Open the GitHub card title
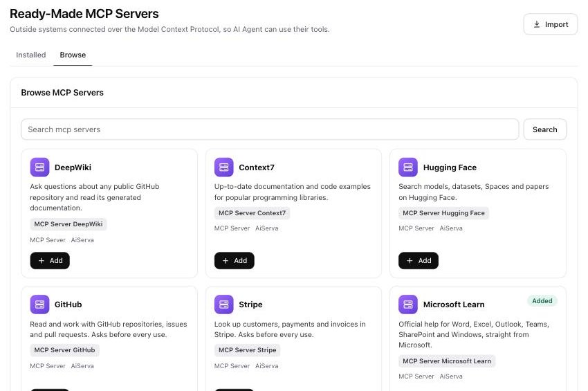Viewport: 588px width, 391px height. 68,304
